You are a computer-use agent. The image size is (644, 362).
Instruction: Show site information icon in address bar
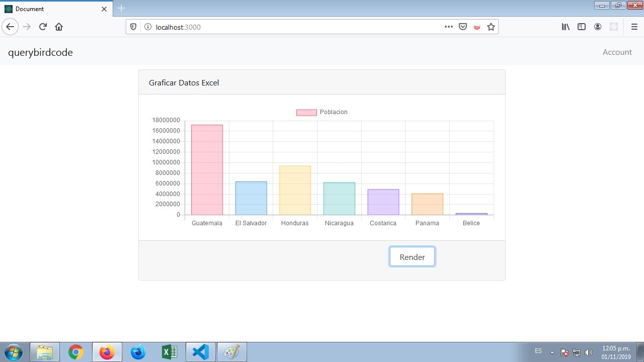click(147, 27)
